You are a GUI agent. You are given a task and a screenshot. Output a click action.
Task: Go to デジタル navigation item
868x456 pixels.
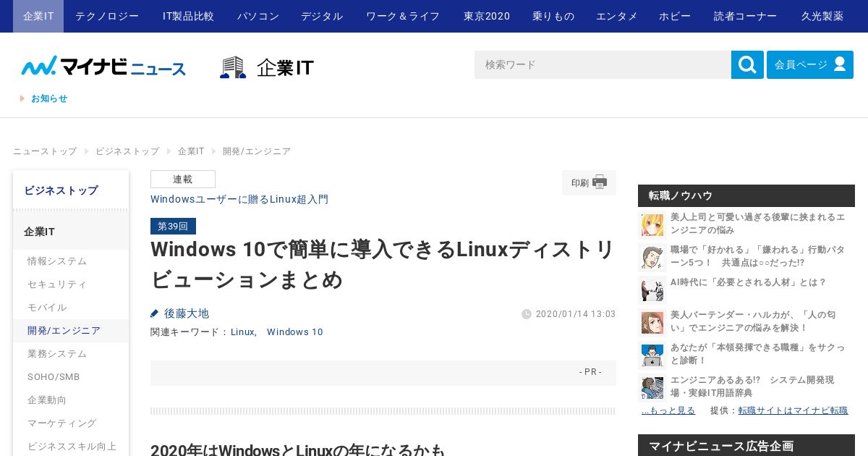point(322,16)
